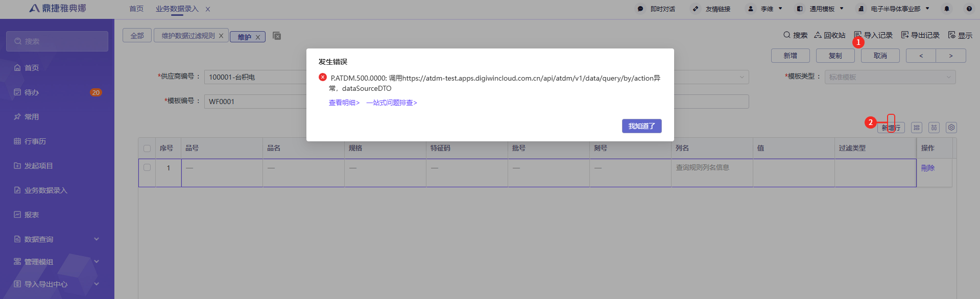Click the 待办 checklist icon in sidebar
The width and height of the screenshot is (980, 299).
click(17, 92)
